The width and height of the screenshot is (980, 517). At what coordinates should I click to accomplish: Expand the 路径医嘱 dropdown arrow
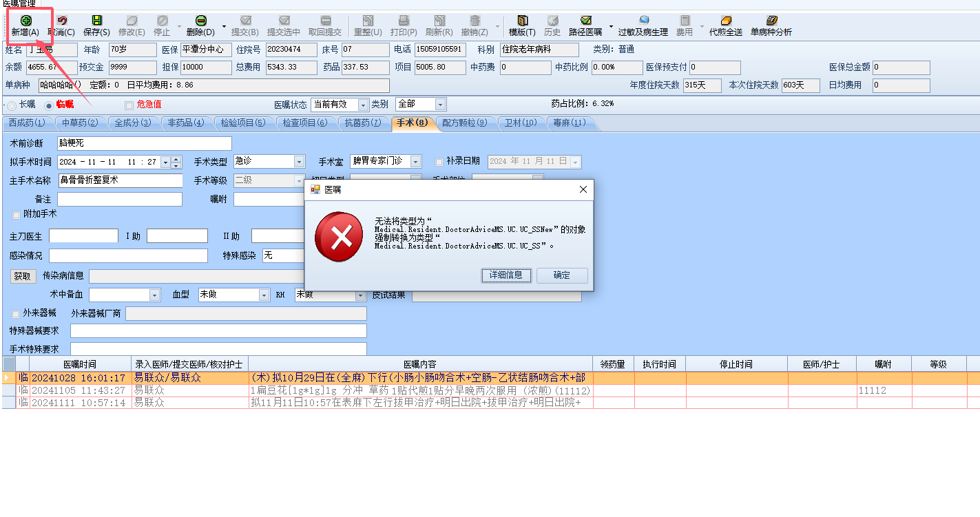[x=610, y=26]
